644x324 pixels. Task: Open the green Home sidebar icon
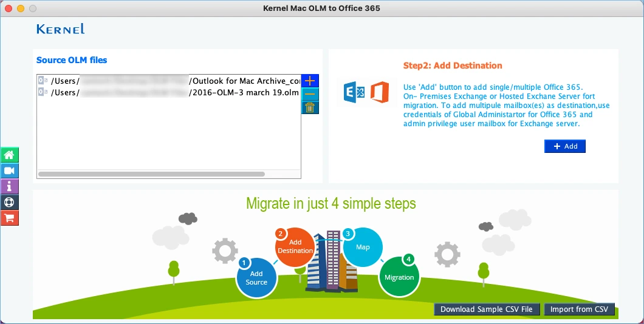click(x=9, y=155)
